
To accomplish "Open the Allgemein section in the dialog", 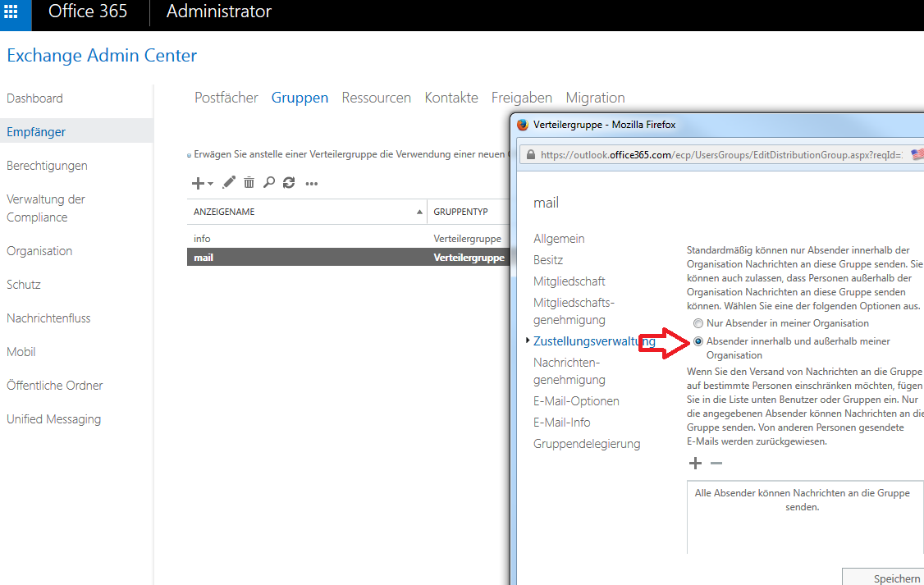I will tap(559, 239).
